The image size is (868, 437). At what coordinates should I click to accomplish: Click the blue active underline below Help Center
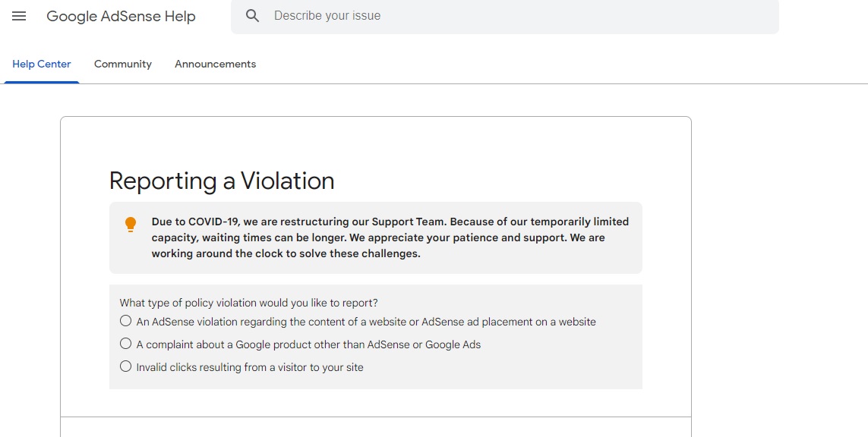(42, 83)
